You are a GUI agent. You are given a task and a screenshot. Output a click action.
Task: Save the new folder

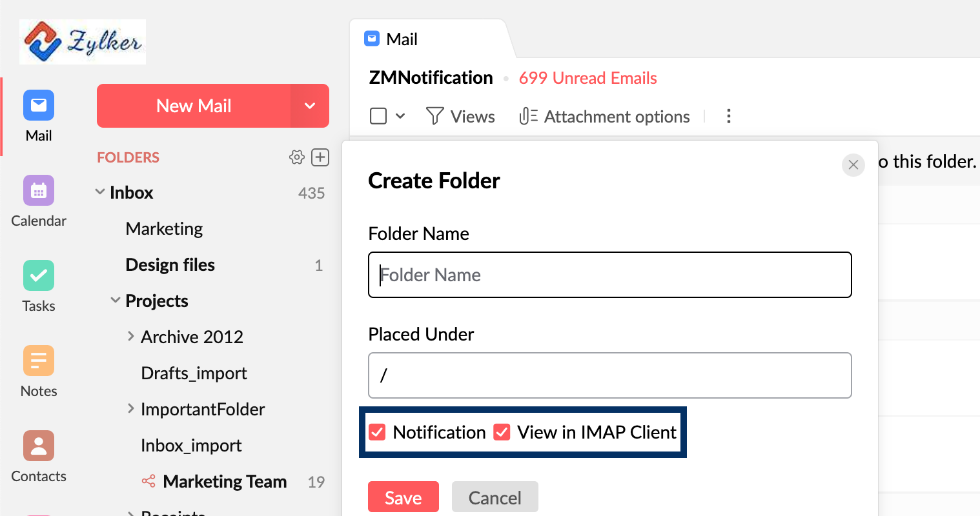[x=403, y=497]
